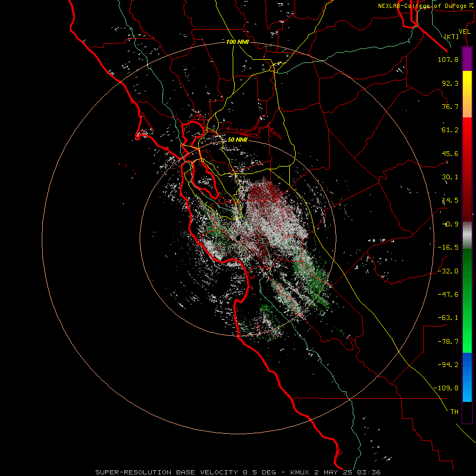This screenshot has width=476, height=476.
Task: Click the -109.8 velocity scale value
Action: point(446,388)
